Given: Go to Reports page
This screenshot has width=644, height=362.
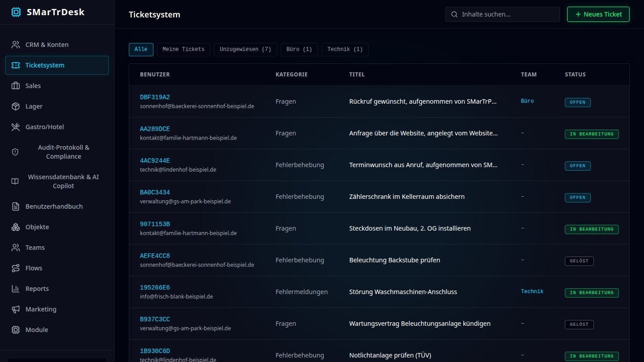Looking at the screenshot, I should 57,289.
